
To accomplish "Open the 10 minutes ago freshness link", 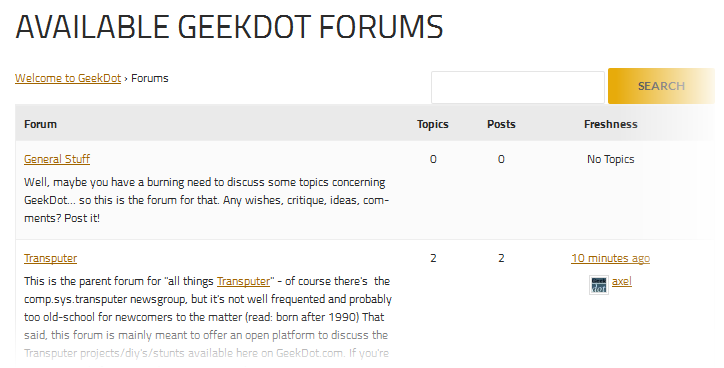I will point(610,258).
